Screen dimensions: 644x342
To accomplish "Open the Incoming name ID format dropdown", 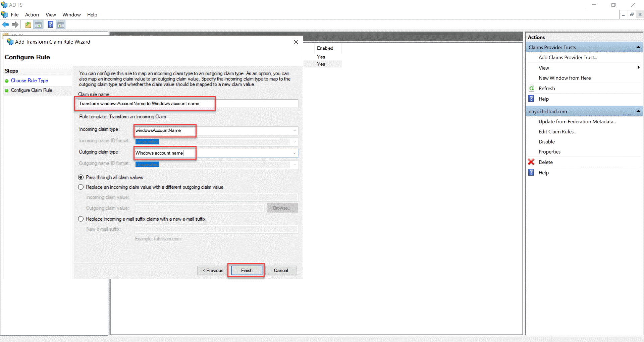I will click(294, 142).
